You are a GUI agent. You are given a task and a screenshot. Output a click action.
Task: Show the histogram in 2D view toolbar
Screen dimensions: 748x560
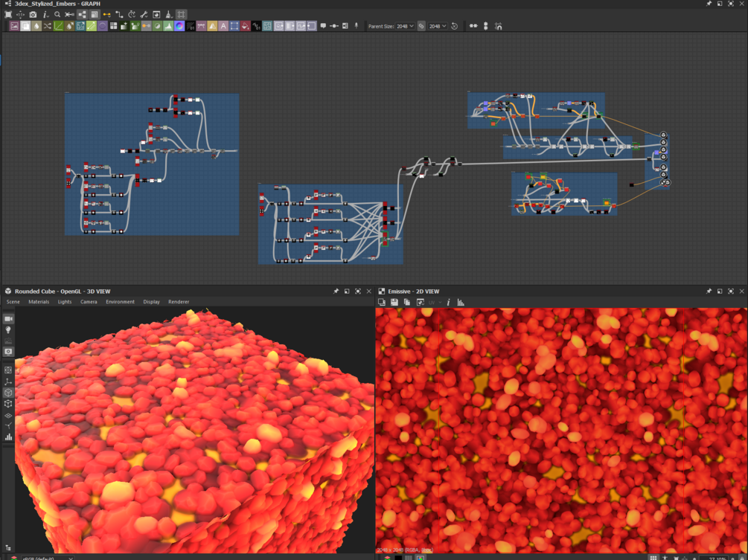(x=461, y=302)
